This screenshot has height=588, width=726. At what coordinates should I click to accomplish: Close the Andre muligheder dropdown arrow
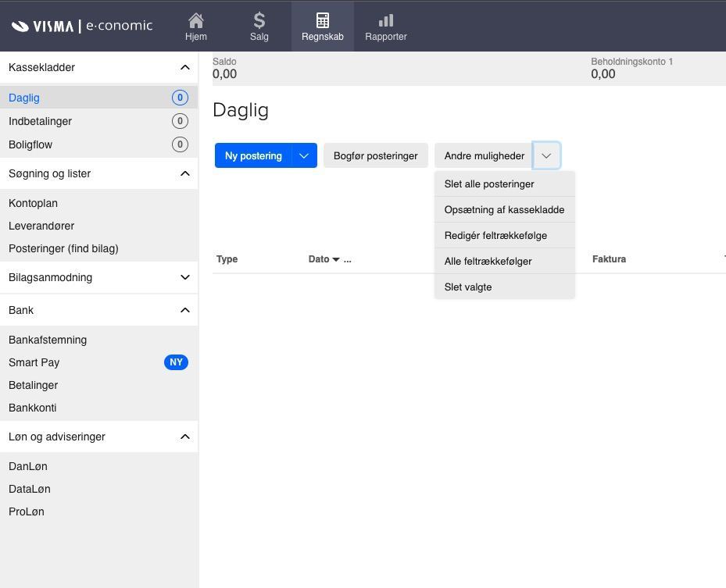pyautogui.click(x=546, y=155)
